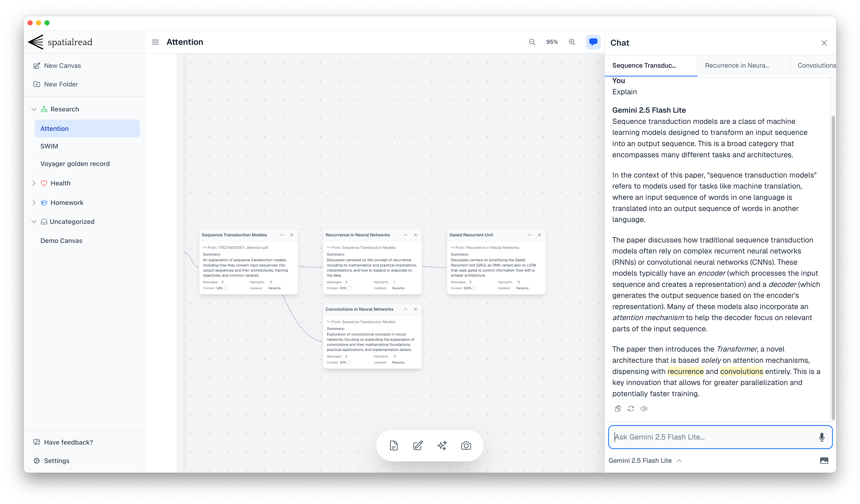Click the microphone icon in chat input

tap(821, 437)
